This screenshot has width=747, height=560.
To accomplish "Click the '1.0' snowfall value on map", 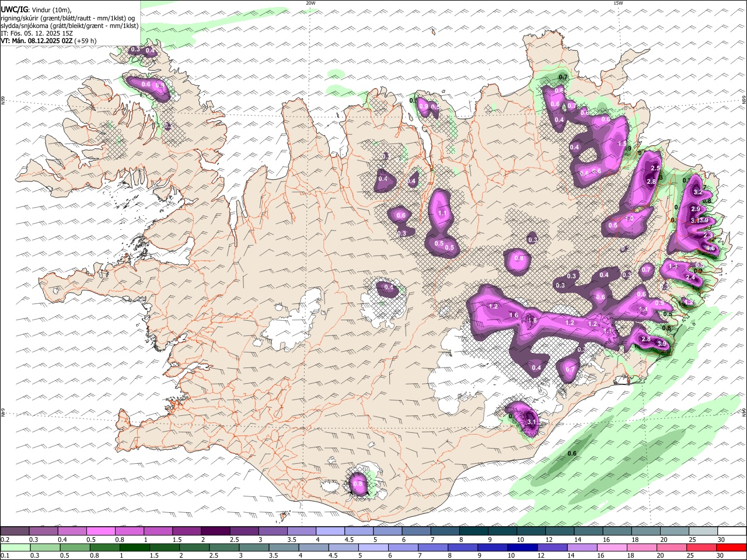I will coord(630,218).
